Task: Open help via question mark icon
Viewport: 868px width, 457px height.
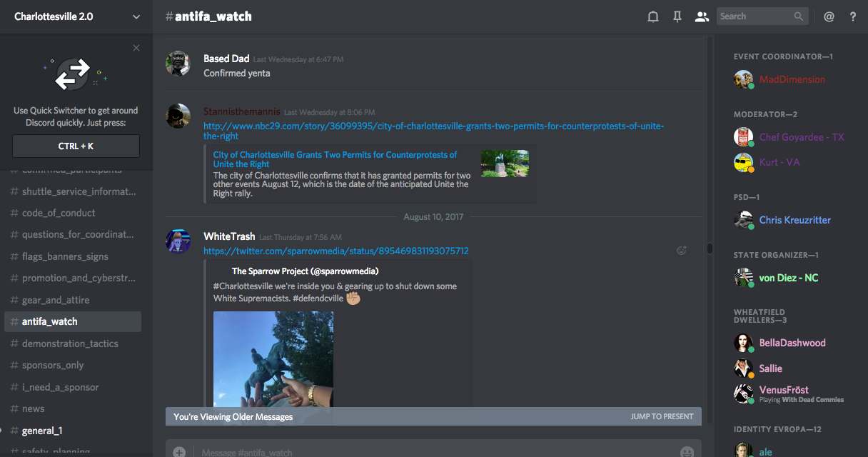Action: 852,16
